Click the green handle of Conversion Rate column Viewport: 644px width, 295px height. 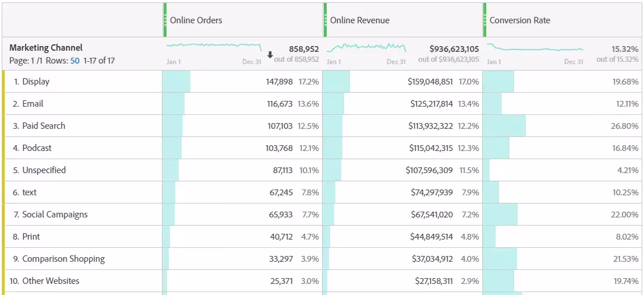pyautogui.click(x=485, y=20)
